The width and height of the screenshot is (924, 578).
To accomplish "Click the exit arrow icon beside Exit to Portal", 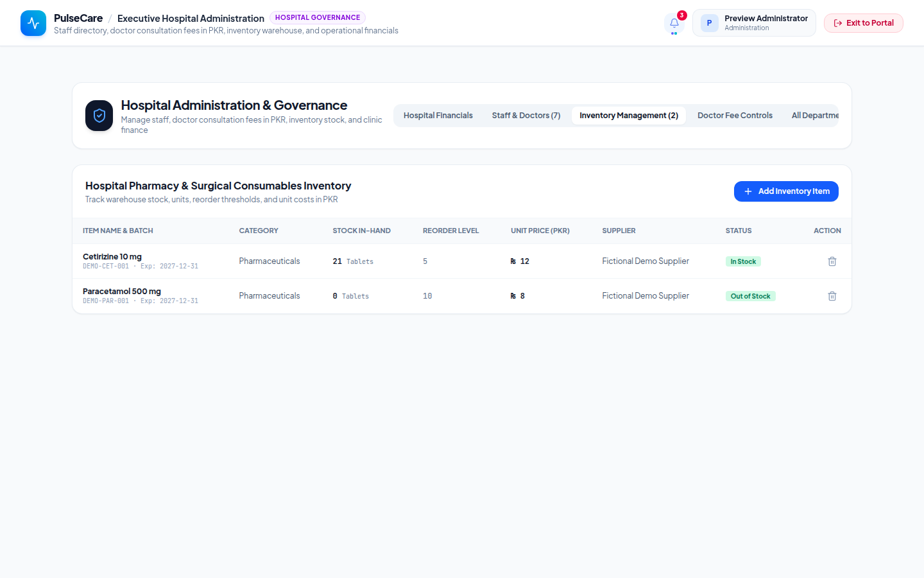I will click(x=838, y=23).
